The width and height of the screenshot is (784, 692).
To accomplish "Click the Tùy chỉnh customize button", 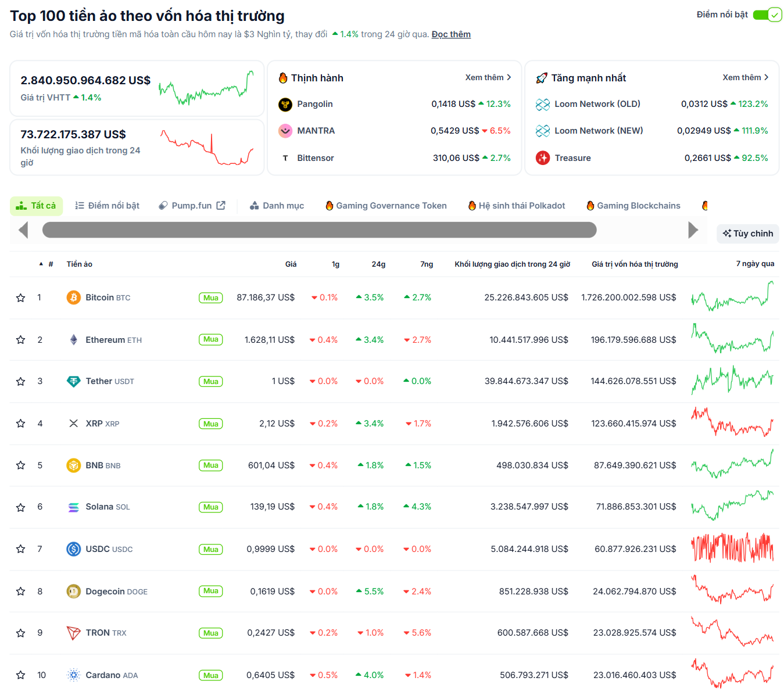I will (x=748, y=234).
